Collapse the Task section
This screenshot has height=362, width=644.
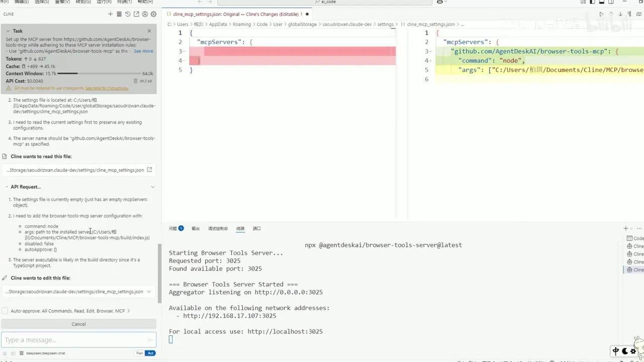(x=8, y=31)
